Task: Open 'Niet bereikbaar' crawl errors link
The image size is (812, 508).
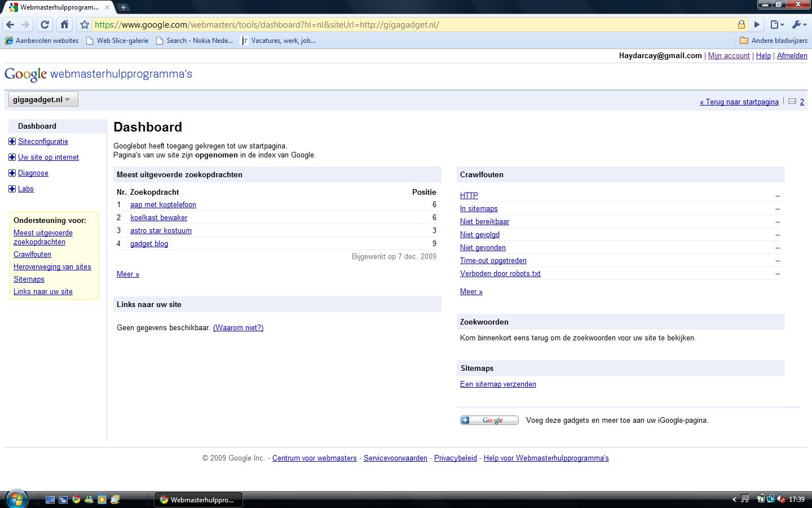Action: [x=484, y=222]
